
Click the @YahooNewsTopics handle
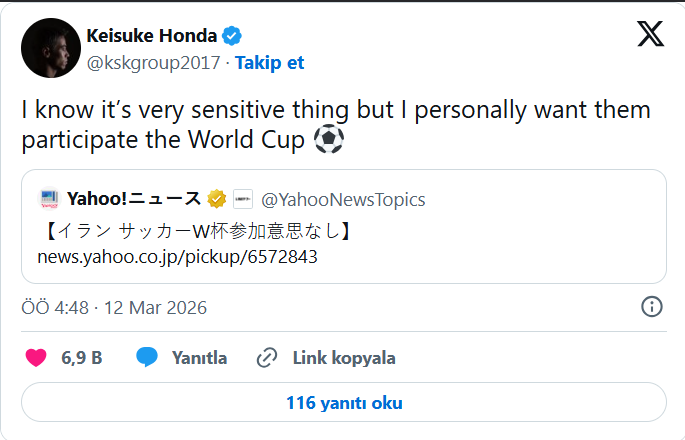point(343,199)
